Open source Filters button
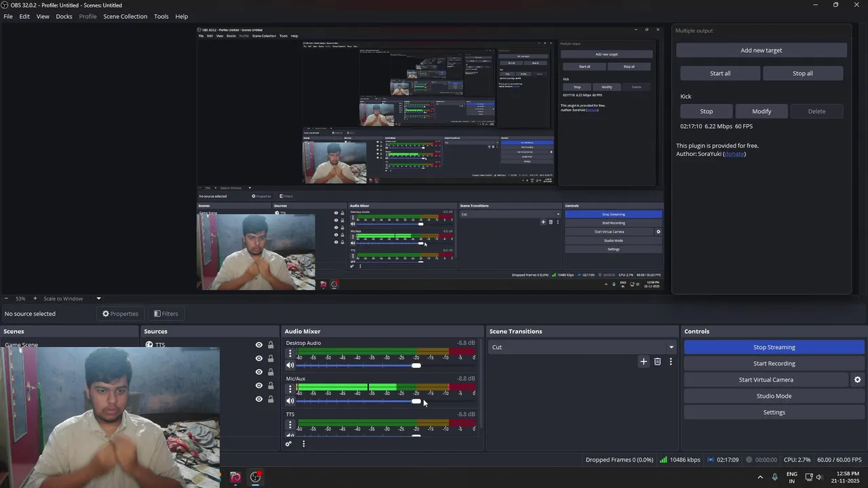Viewport: 868px width, 488px height. pos(165,314)
